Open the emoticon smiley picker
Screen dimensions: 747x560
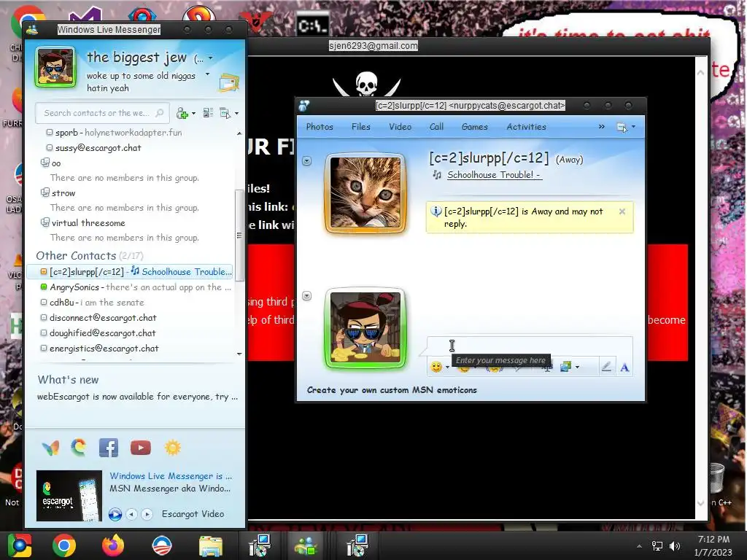(x=436, y=367)
